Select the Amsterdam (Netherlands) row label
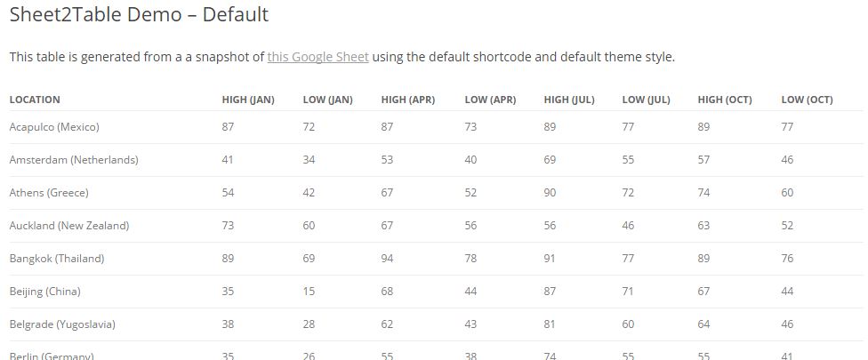Image resolution: width=868 pixels, height=360 pixels. coord(74,160)
